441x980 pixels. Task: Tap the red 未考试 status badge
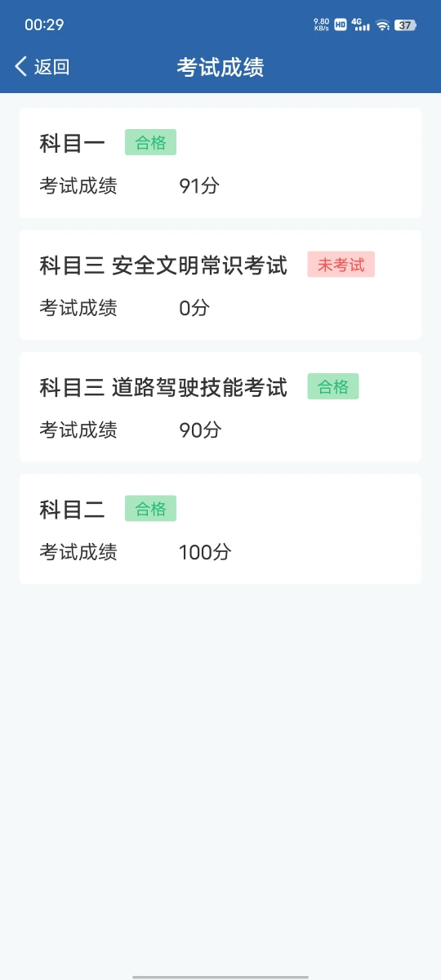pos(341,265)
